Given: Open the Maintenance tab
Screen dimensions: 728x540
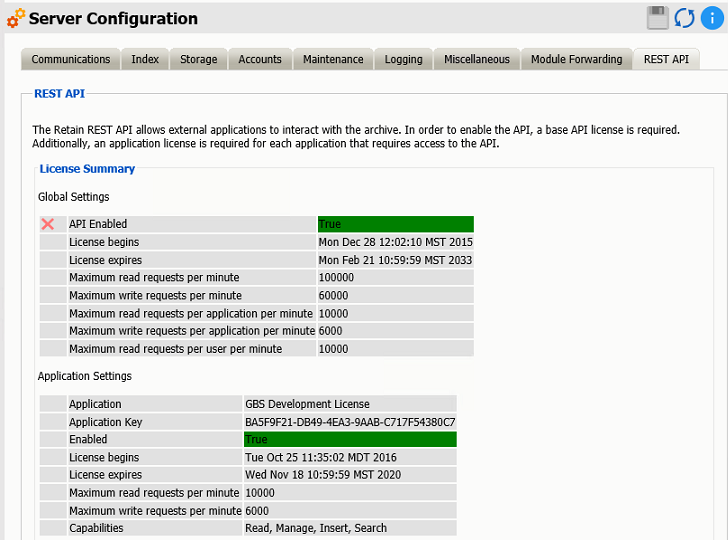Looking at the screenshot, I should pos(333,59).
